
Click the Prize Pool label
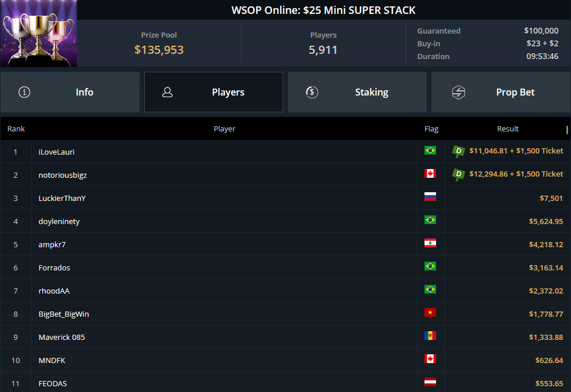click(159, 35)
